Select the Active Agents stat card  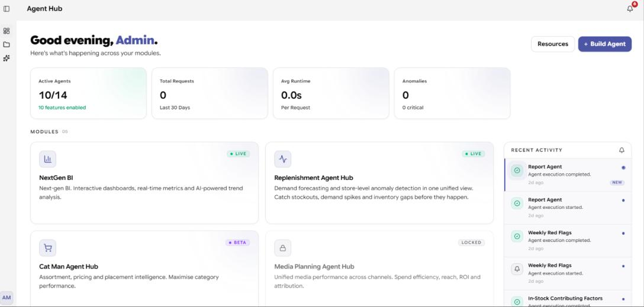coord(88,93)
